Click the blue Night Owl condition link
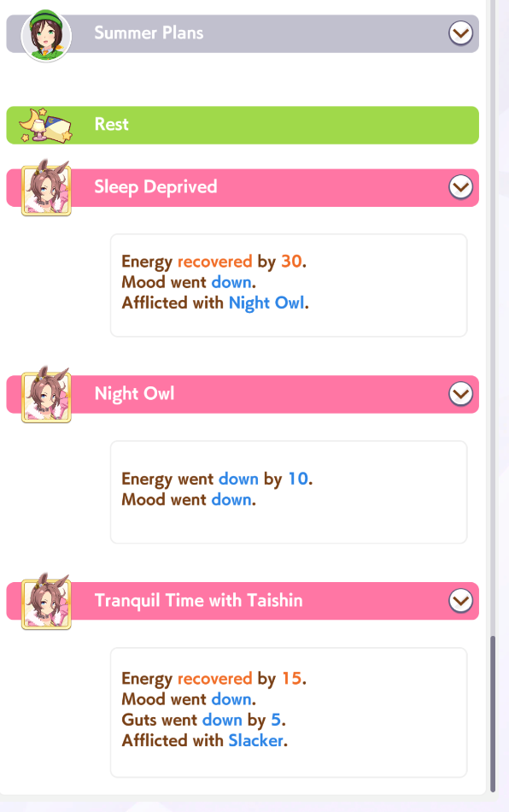 pos(266,303)
